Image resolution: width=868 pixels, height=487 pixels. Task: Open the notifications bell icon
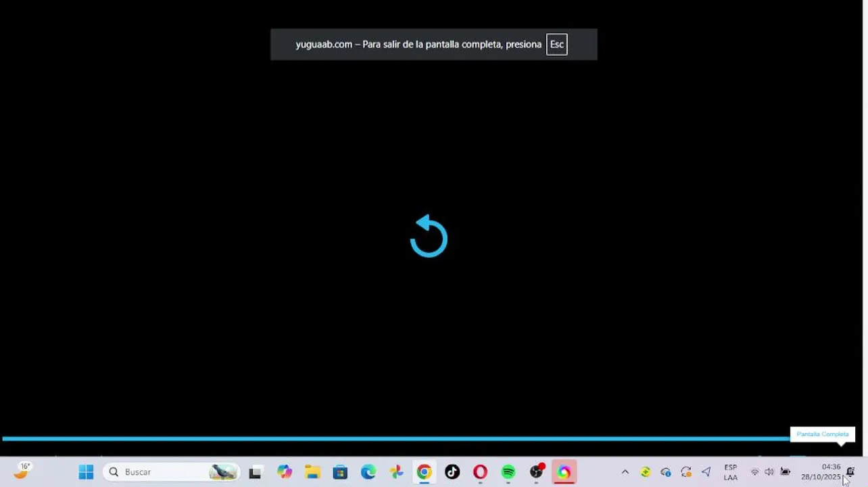coord(850,472)
